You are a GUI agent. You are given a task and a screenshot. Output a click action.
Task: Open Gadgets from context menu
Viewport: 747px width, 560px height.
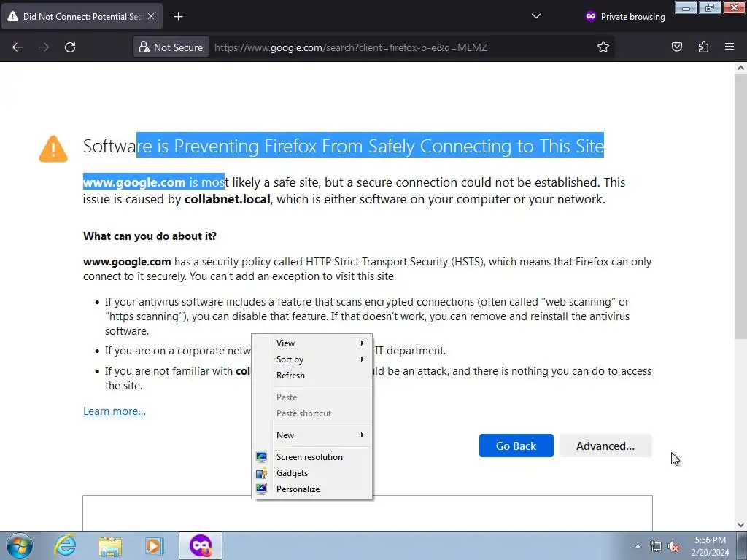point(311,473)
